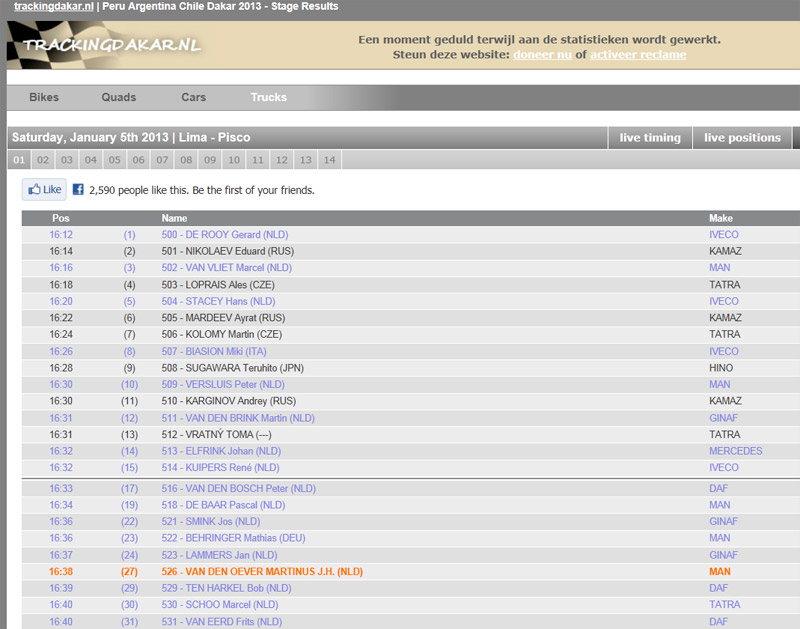Open the live positions button
The height and width of the screenshot is (629, 800).
[742, 138]
